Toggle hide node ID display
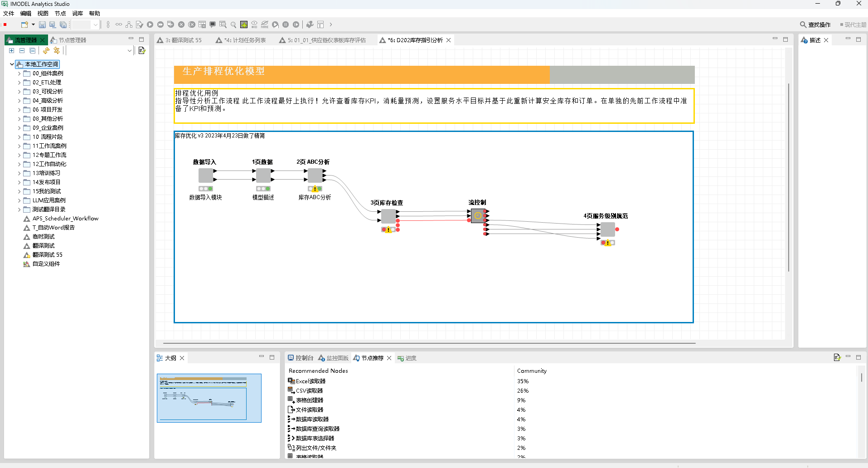Viewport: 868px width, 468px height. (x=254, y=24)
